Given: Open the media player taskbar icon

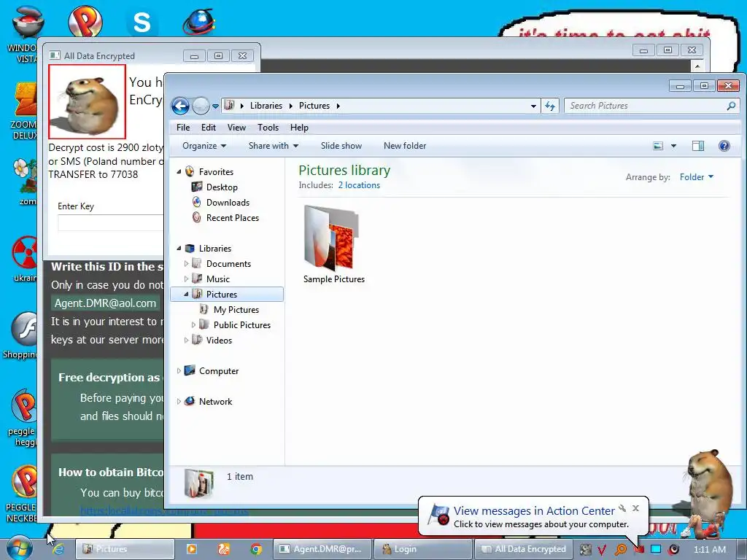Looking at the screenshot, I should (x=192, y=549).
